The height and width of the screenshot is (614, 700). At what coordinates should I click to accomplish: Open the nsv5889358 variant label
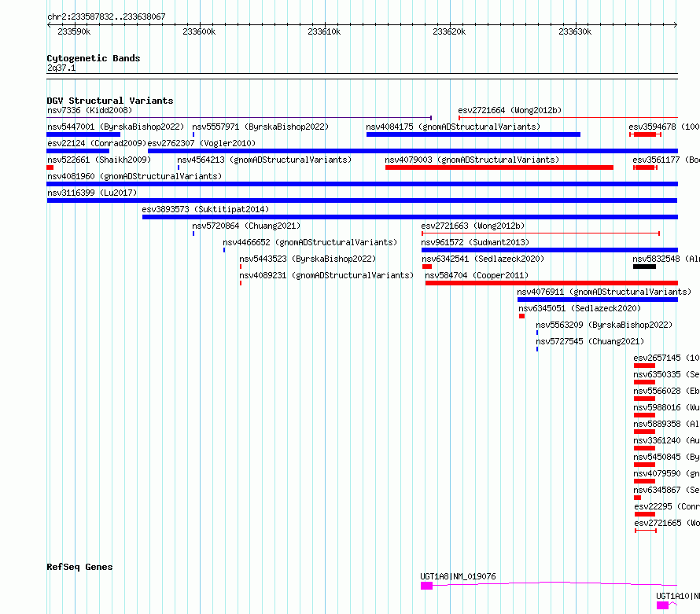pyautogui.click(x=666, y=424)
